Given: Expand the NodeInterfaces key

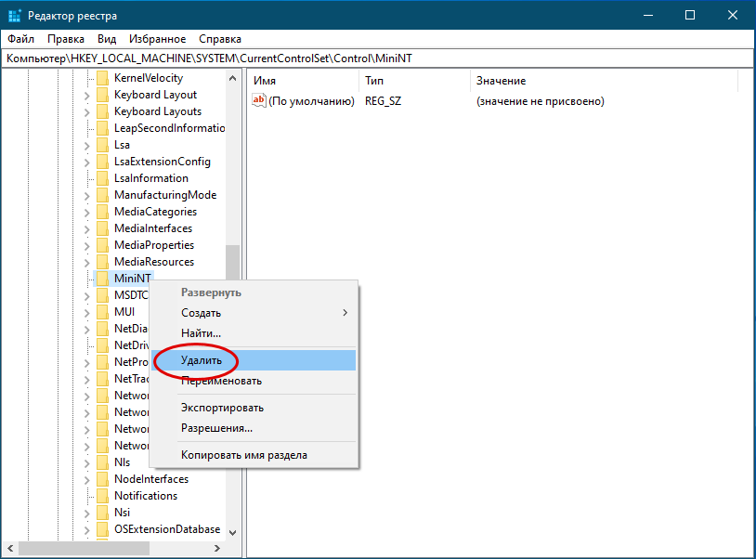Looking at the screenshot, I should click(86, 480).
